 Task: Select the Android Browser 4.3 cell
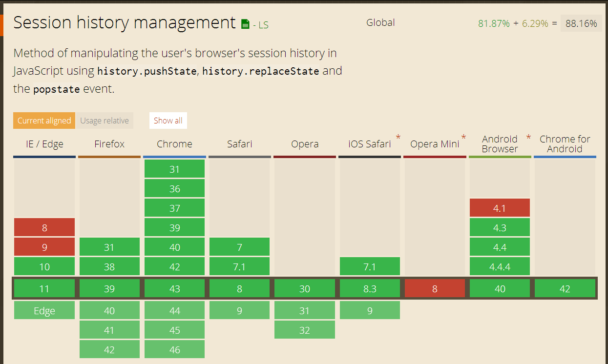(500, 227)
